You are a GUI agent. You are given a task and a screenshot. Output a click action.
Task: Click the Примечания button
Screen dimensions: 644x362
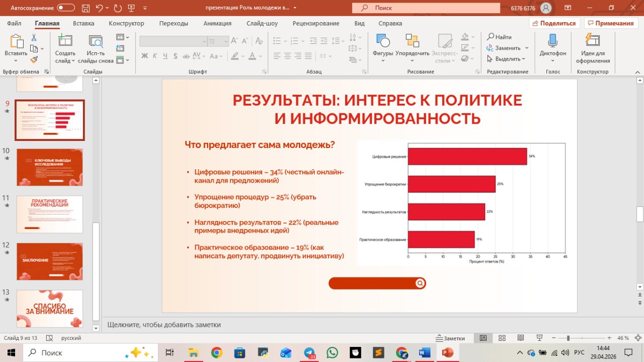click(610, 23)
